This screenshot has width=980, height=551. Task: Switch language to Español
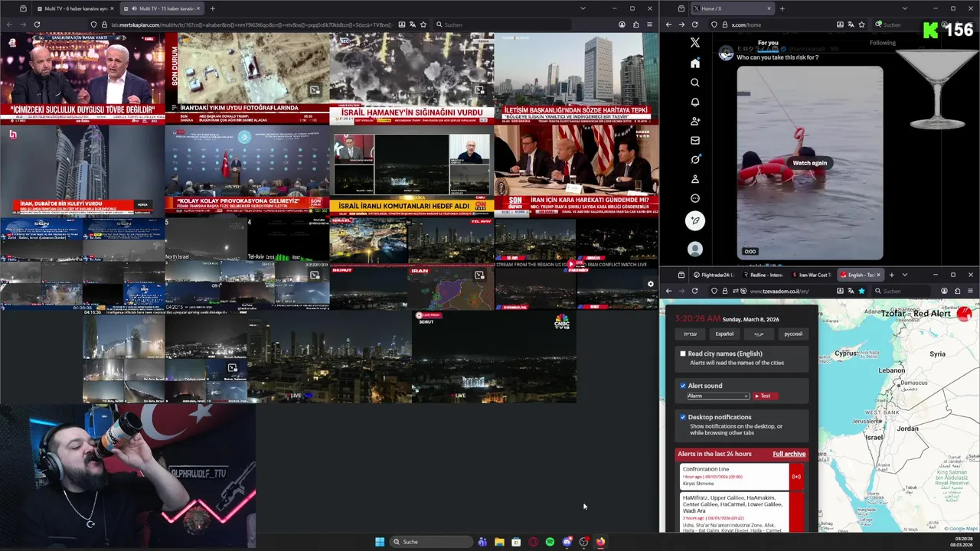pos(724,334)
